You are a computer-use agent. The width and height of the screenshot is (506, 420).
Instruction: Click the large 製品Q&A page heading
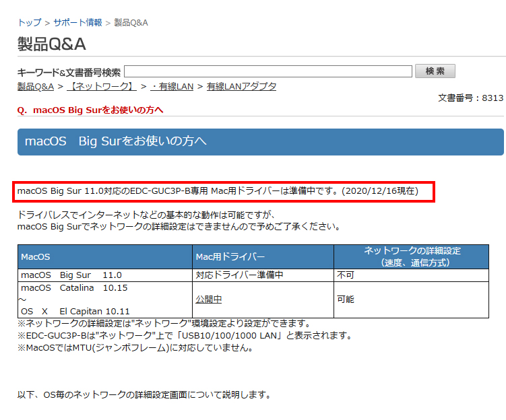coord(52,44)
